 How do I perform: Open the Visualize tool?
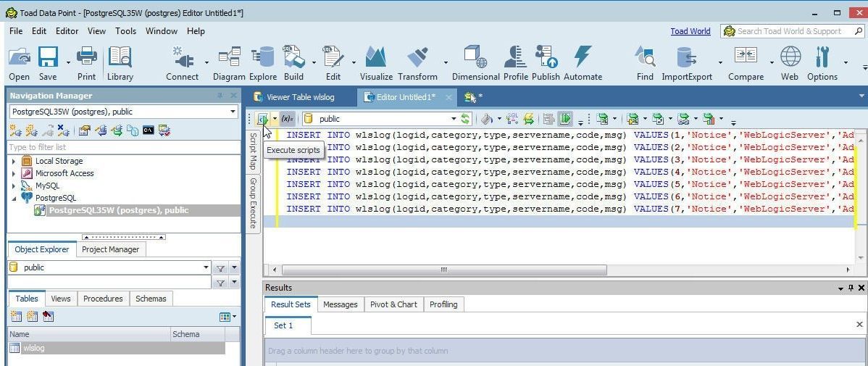point(376,64)
